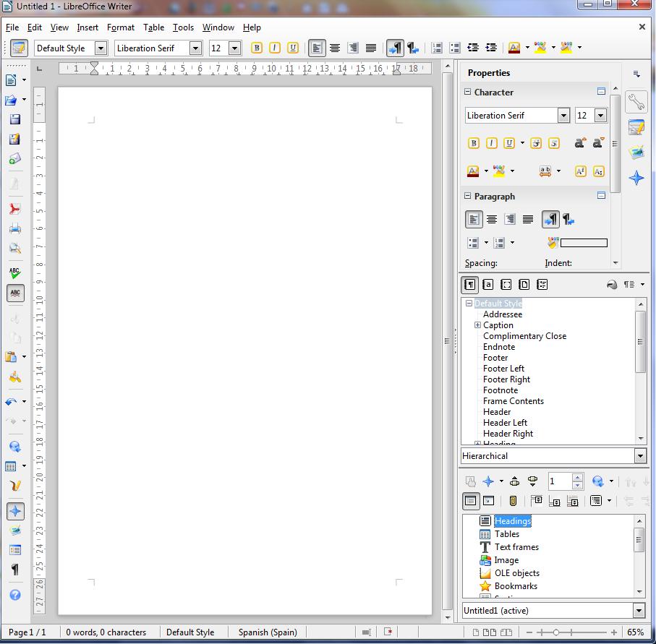Open the Help question mark icon
This screenshot has width=656, height=644.
pyautogui.click(x=15, y=595)
